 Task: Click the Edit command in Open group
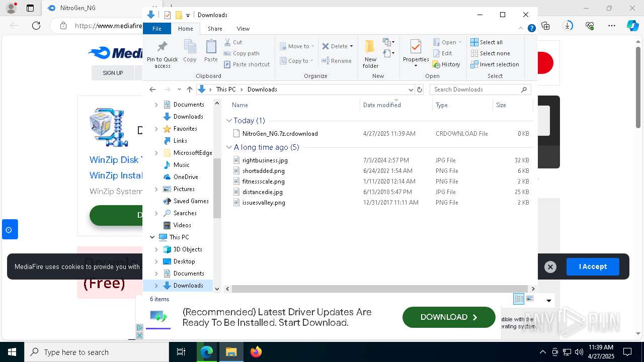443,53
